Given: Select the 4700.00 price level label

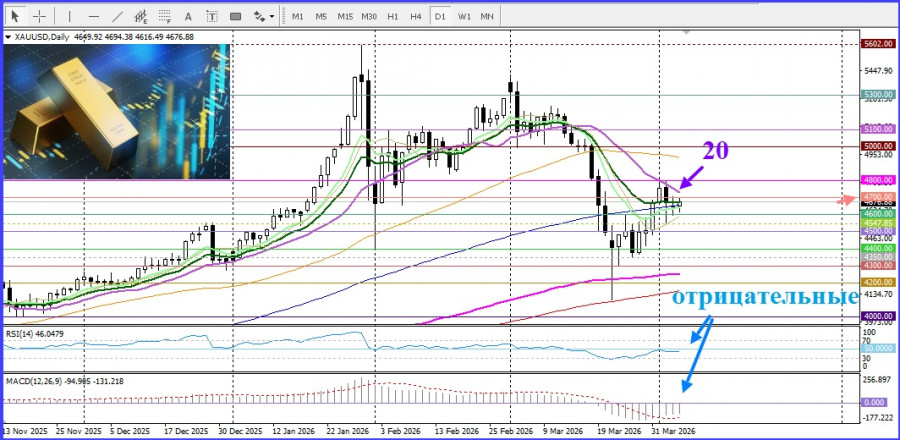Looking at the screenshot, I should pos(878,197).
